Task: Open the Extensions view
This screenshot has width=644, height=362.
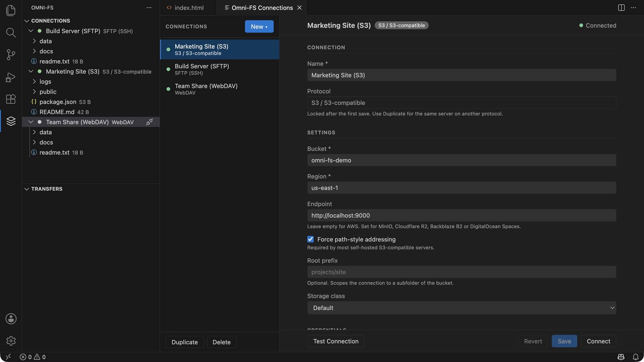Action: (x=11, y=99)
